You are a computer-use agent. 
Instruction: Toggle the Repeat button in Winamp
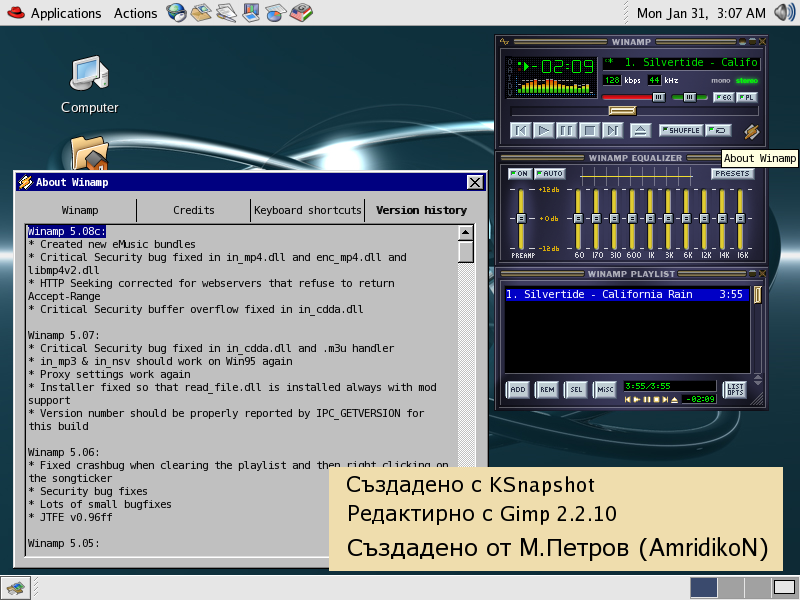[718, 131]
